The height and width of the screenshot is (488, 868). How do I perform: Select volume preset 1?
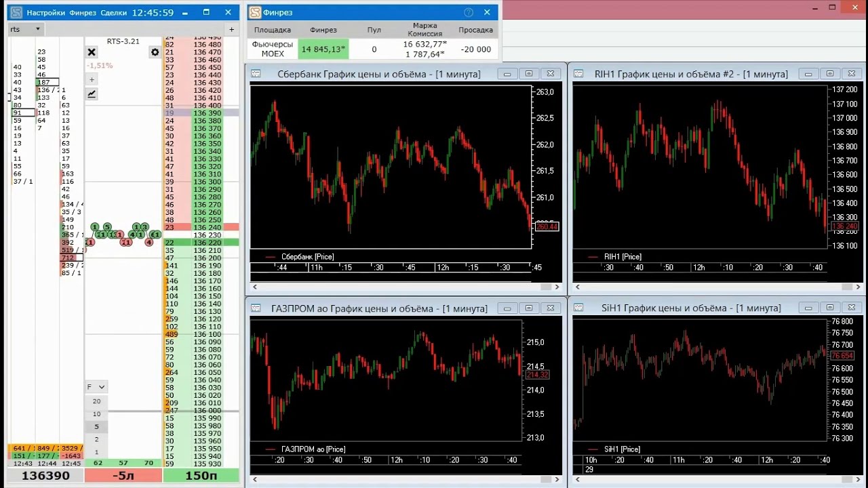tap(96, 452)
